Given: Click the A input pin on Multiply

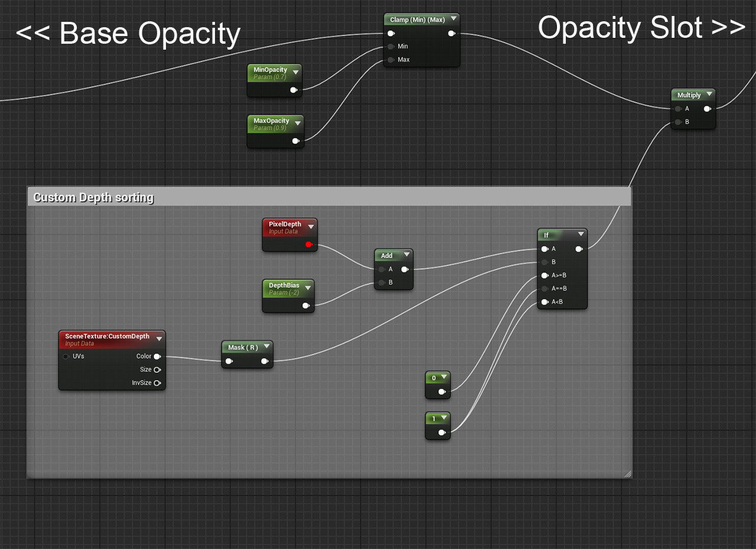Looking at the screenshot, I should pos(677,108).
